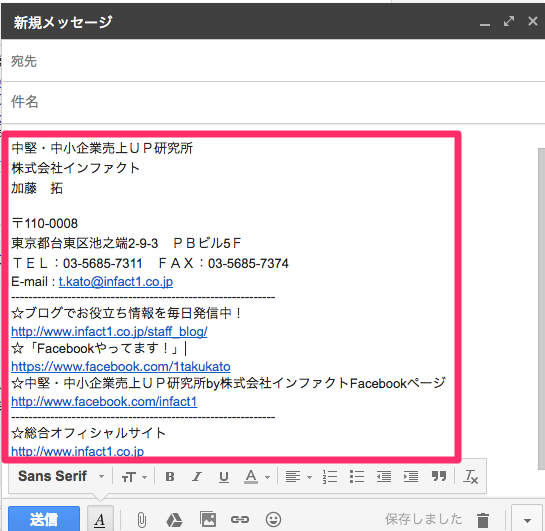Open the t.kato@infact1.co.jp email link

point(116,281)
